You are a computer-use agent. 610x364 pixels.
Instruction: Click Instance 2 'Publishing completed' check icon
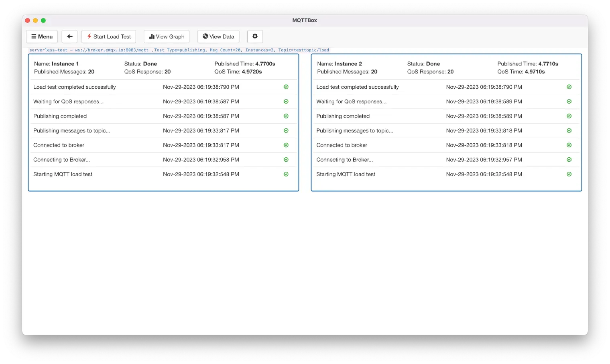coord(569,116)
